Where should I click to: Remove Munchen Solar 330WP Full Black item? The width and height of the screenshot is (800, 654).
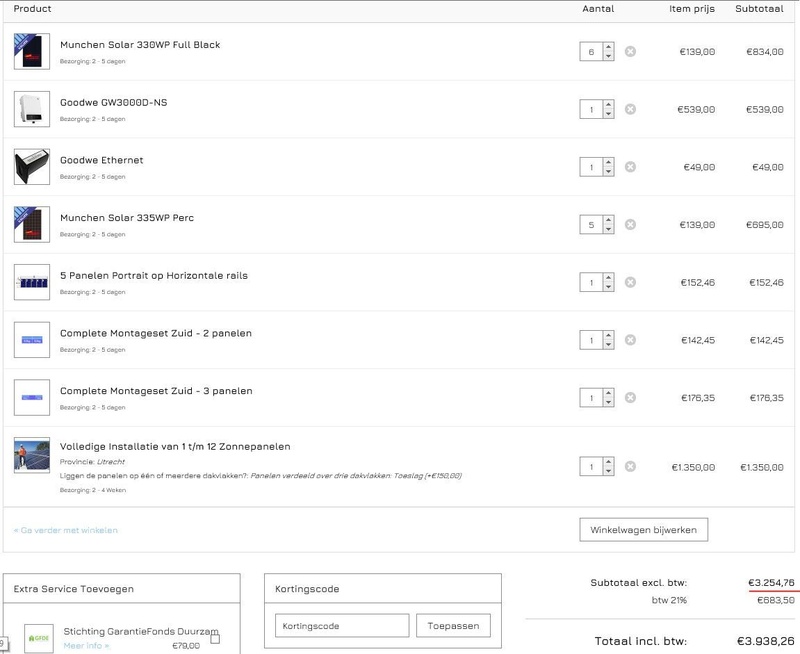[630, 51]
